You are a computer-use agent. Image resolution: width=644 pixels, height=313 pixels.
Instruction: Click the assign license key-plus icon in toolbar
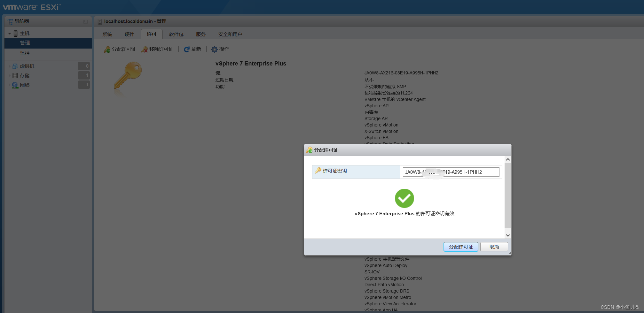coord(107,50)
